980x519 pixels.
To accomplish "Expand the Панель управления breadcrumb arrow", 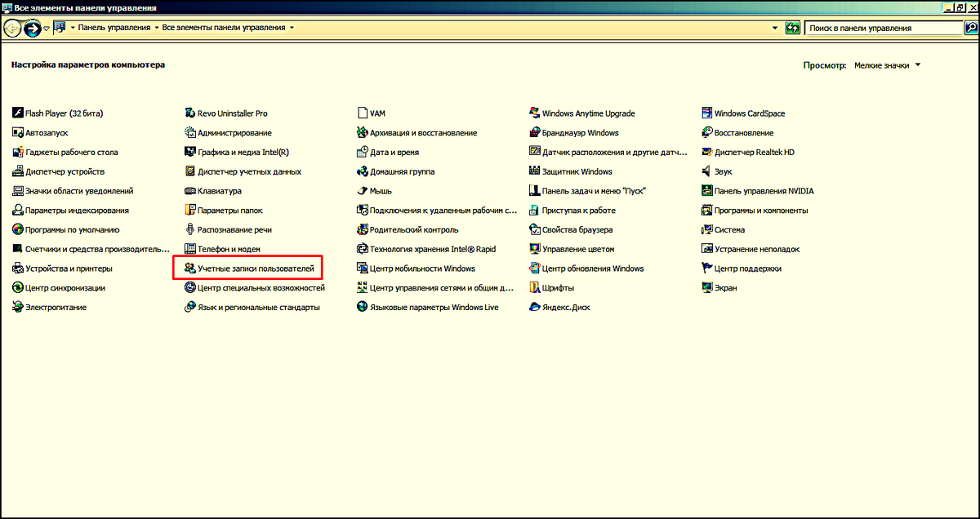I will [156, 28].
